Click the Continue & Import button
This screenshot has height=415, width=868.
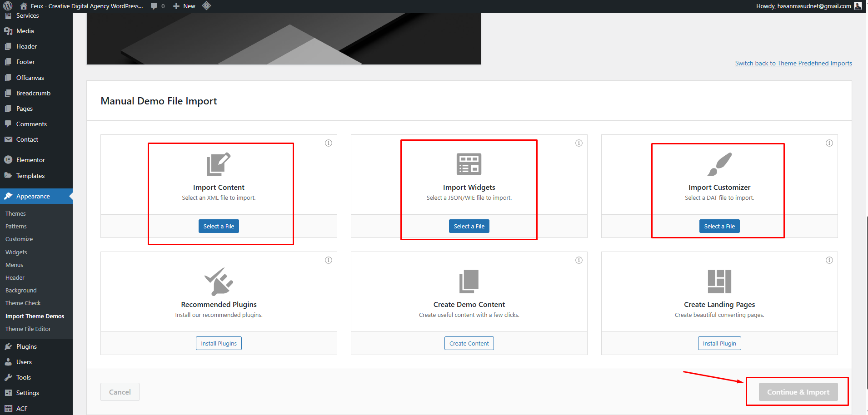point(798,392)
